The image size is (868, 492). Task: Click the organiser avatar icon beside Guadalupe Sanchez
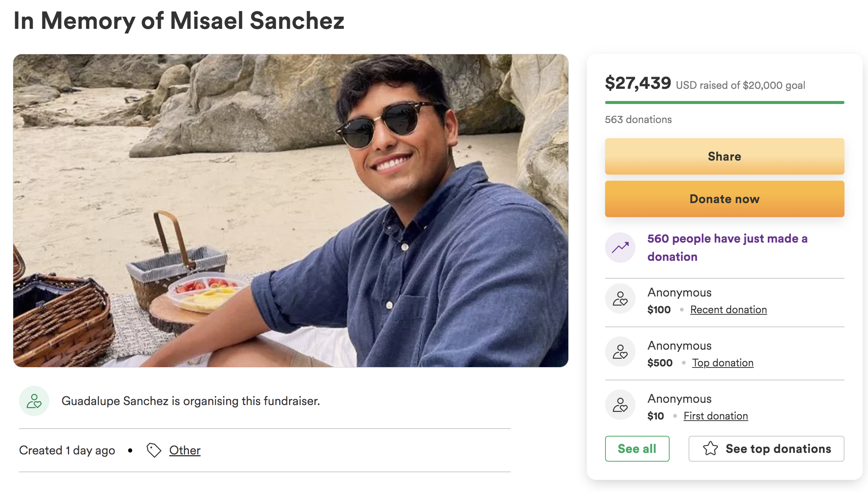point(34,401)
